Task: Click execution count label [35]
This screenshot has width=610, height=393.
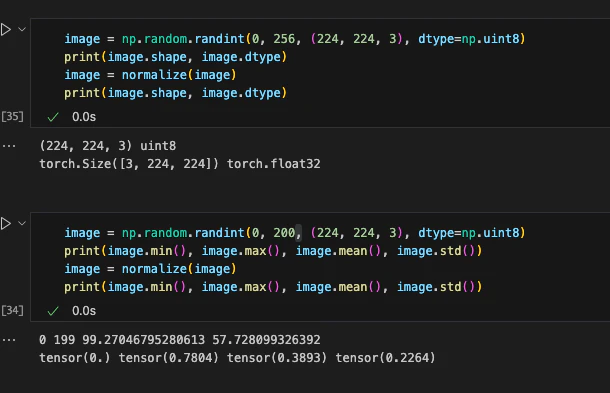Action: click(12, 116)
